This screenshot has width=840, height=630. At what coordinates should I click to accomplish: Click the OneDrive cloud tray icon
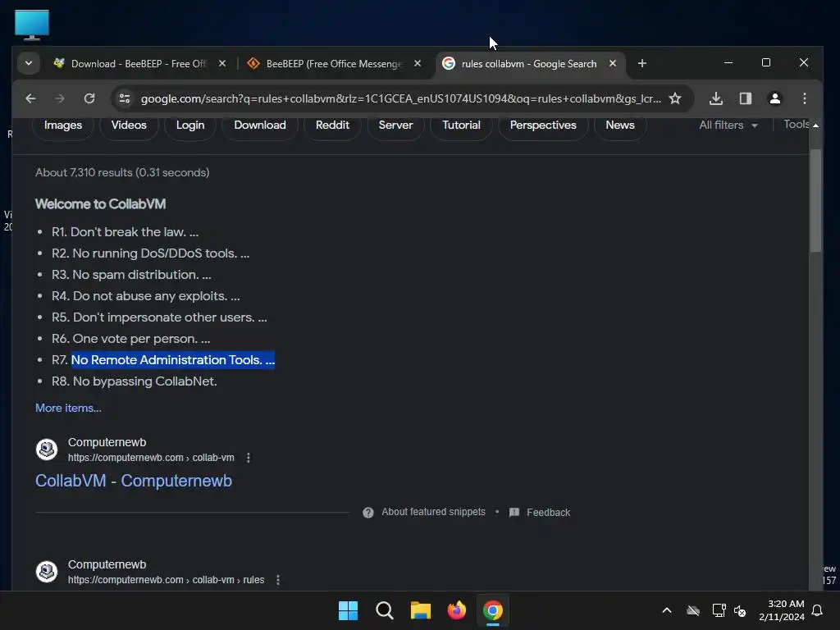pyautogui.click(x=693, y=610)
